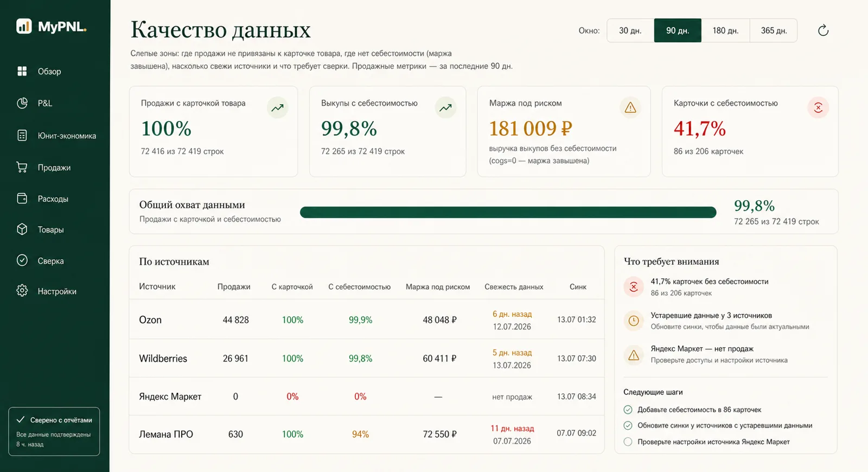Open Продажи sidebar label
868x472 pixels.
click(54, 167)
